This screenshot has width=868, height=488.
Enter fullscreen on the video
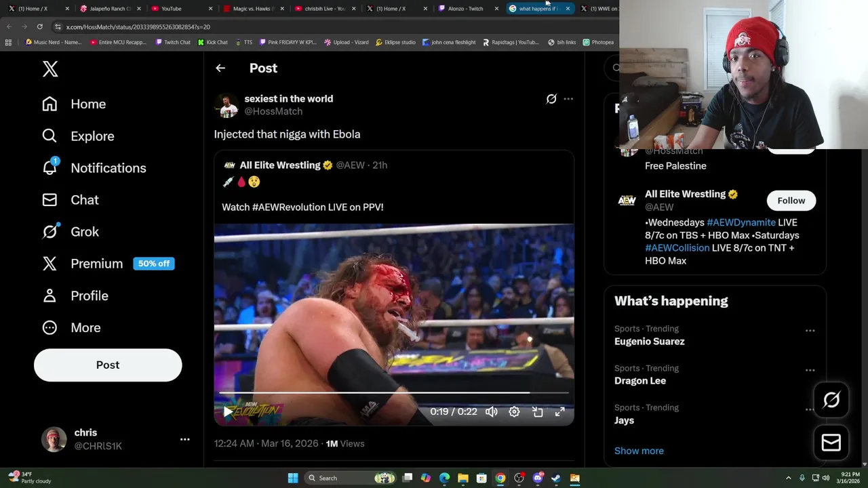click(x=560, y=411)
